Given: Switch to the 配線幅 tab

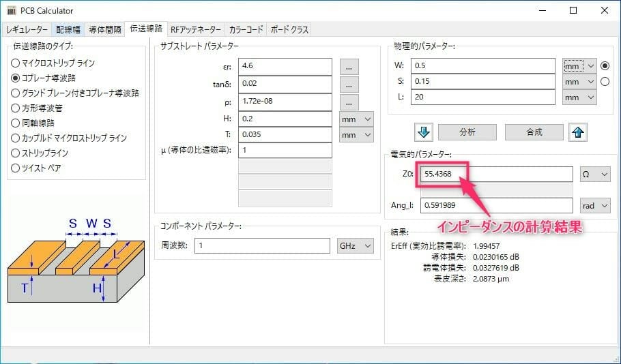Looking at the screenshot, I should [x=68, y=30].
